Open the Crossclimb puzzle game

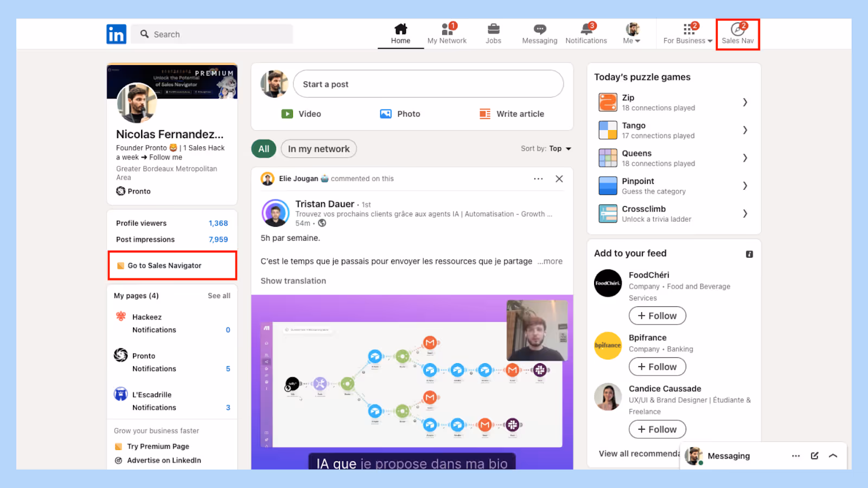point(673,214)
